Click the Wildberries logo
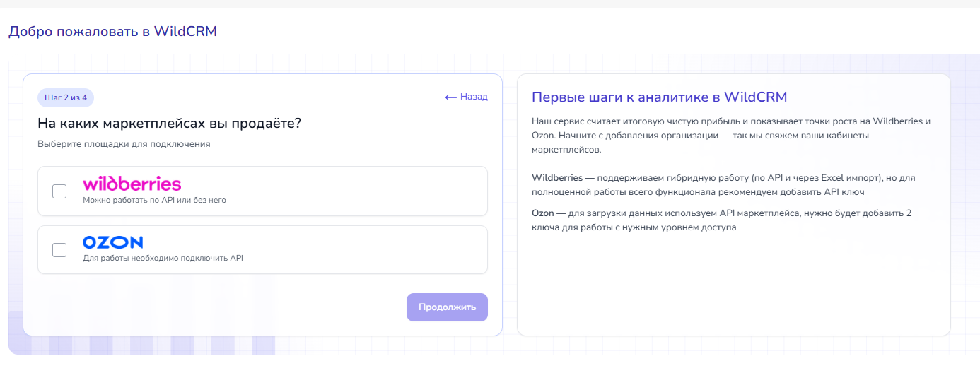980x368 pixels. point(132,184)
